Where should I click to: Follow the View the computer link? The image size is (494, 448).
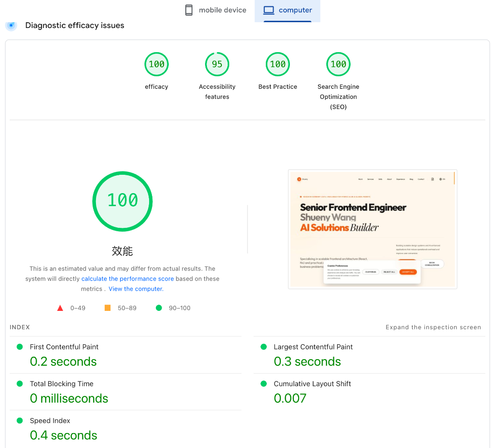coord(136,289)
